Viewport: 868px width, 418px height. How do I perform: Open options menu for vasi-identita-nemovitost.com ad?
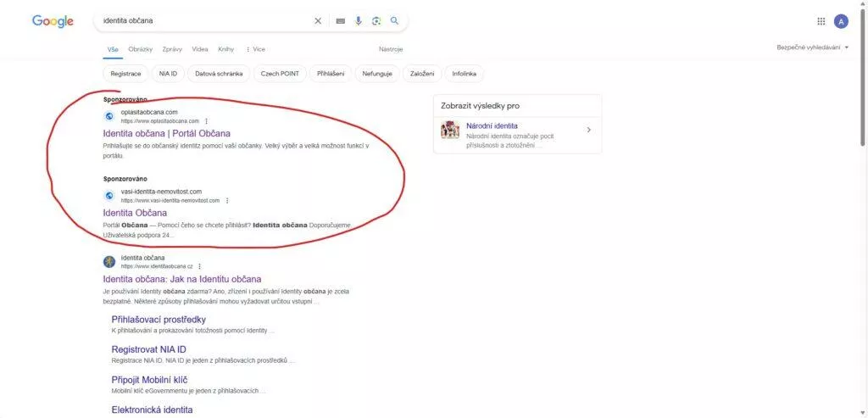click(x=227, y=200)
